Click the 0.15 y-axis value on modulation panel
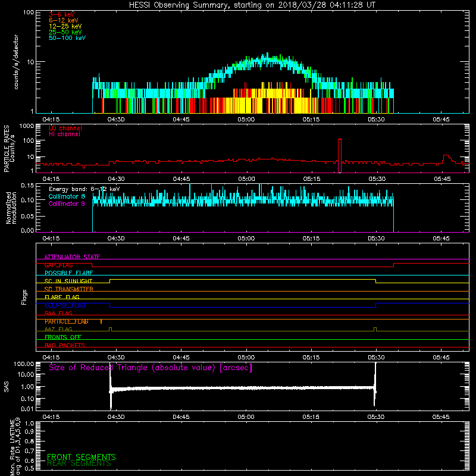Image resolution: width=476 pixels, height=476 pixels. tap(27, 186)
